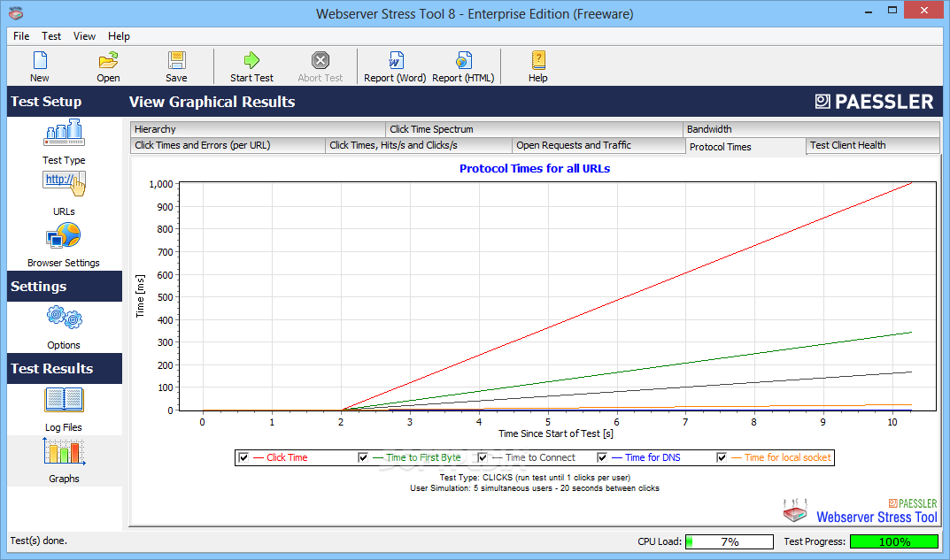Click Webserver Stress Tool logo link

[x=860, y=511]
